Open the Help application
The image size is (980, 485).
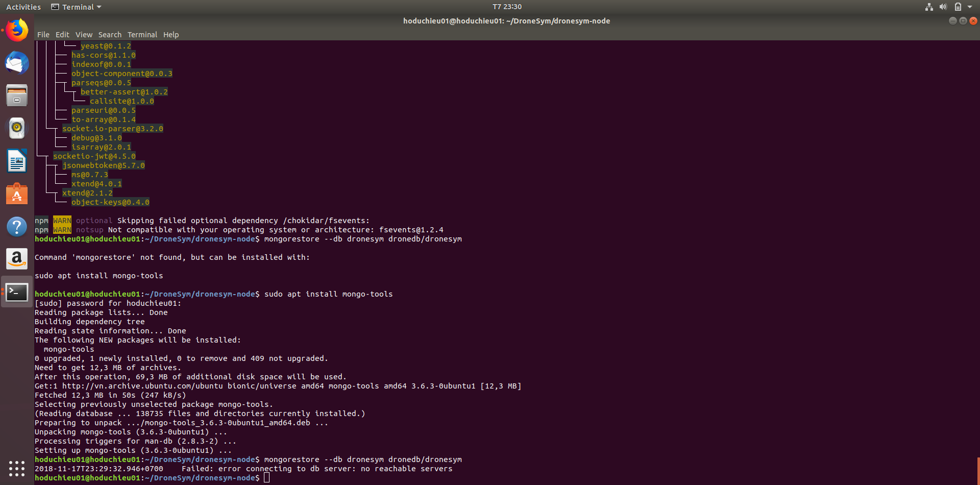pos(17,226)
